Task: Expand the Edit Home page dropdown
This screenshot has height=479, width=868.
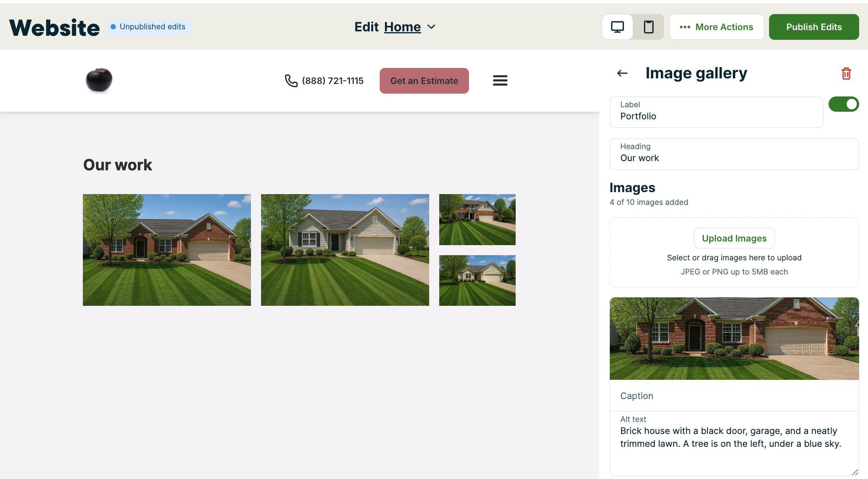Action: click(431, 27)
